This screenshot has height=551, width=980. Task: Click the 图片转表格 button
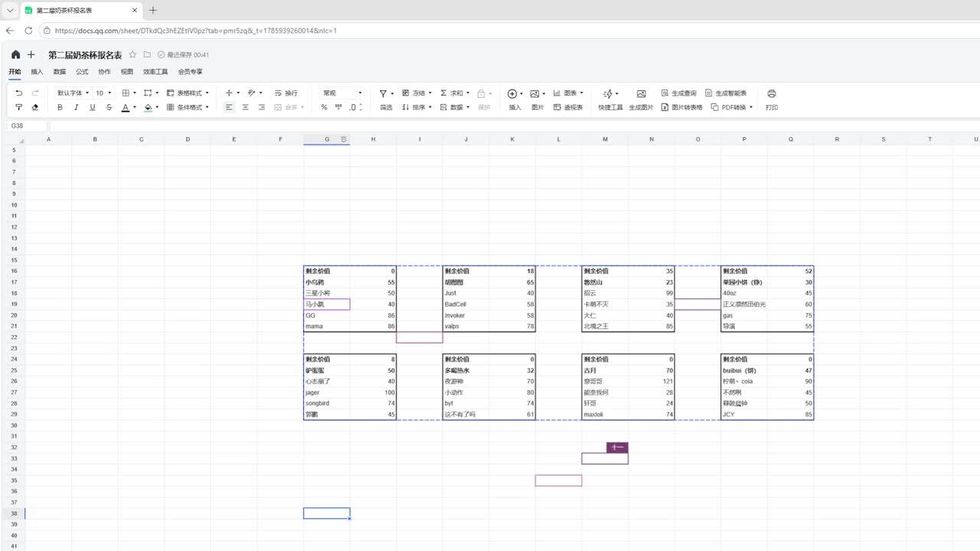pyautogui.click(x=682, y=108)
